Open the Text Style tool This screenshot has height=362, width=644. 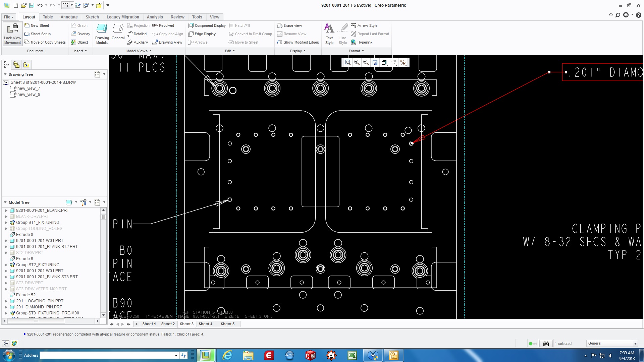[x=329, y=33]
